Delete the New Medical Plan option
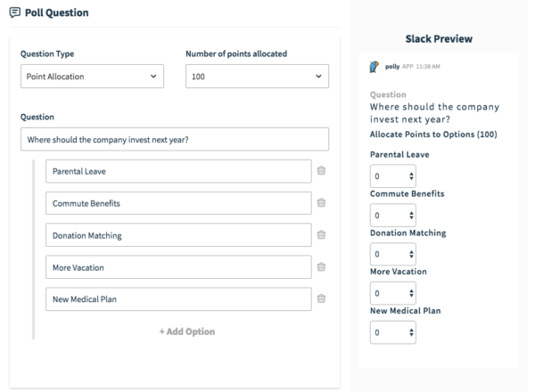535x392 pixels. coord(321,298)
